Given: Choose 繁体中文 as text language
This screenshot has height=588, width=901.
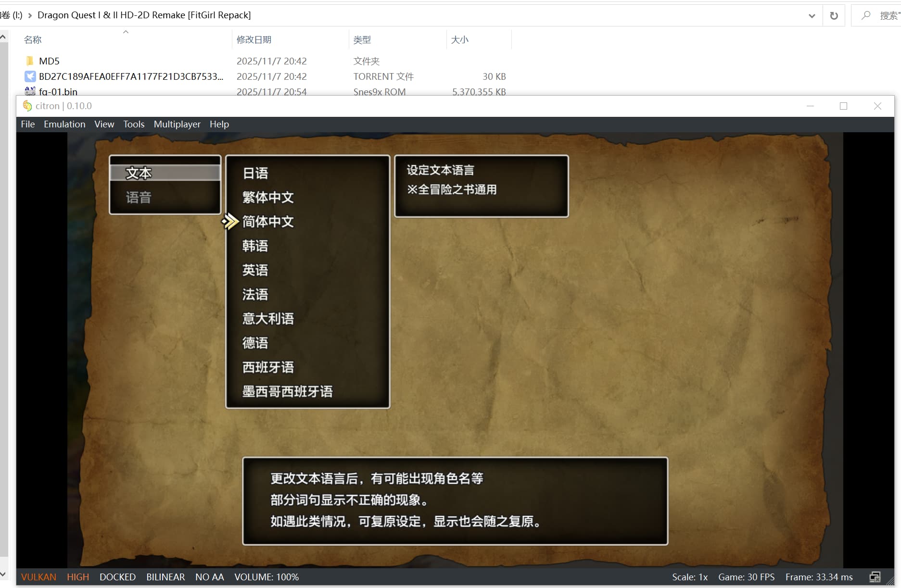Looking at the screenshot, I should 268,197.
